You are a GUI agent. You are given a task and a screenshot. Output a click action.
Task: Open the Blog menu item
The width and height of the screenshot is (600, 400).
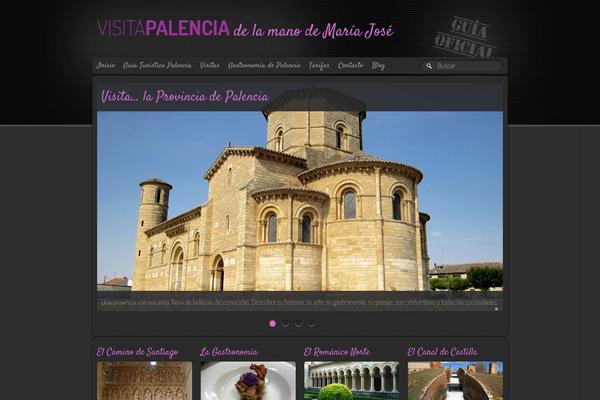click(x=378, y=66)
